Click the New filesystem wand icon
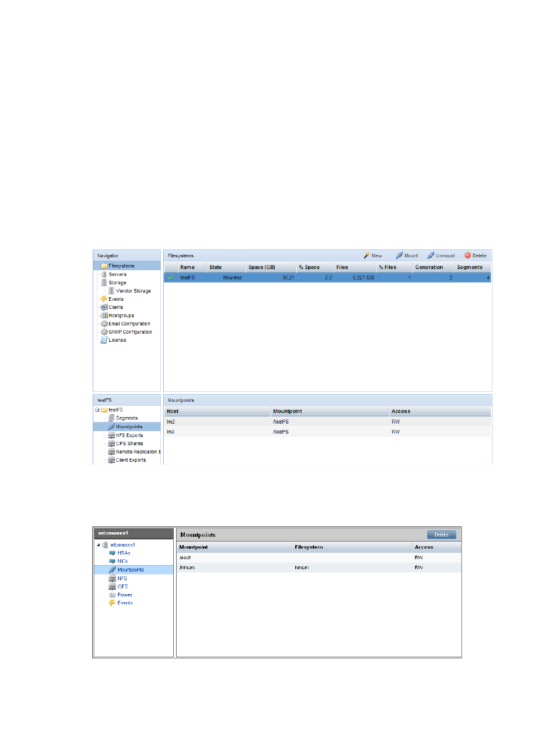This screenshot has height=746, width=560. click(x=366, y=256)
